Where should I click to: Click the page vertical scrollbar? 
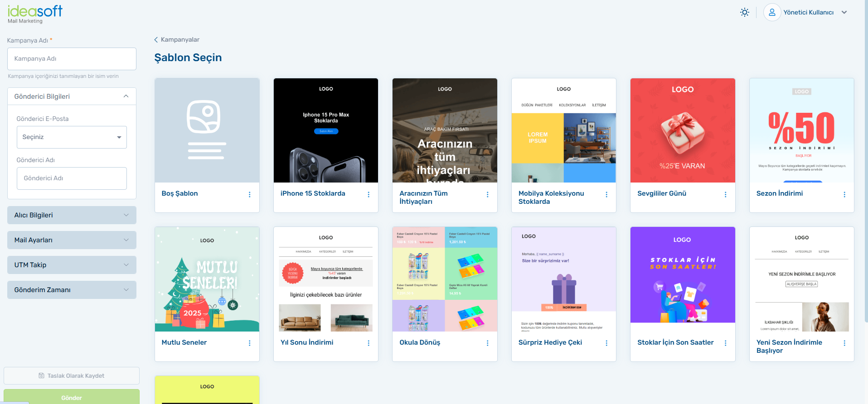pos(866,161)
